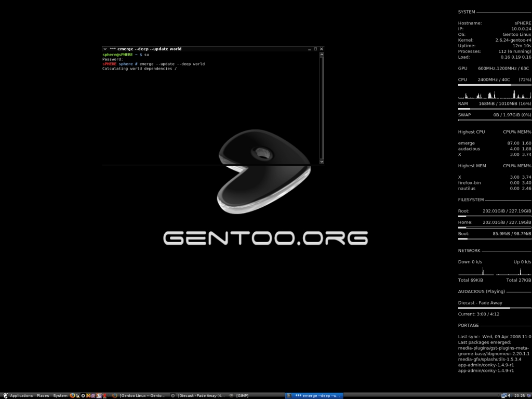This screenshot has width=532, height=399.
Task: Maximize the emerge terminal window
Action: click(x=315, y=49)
